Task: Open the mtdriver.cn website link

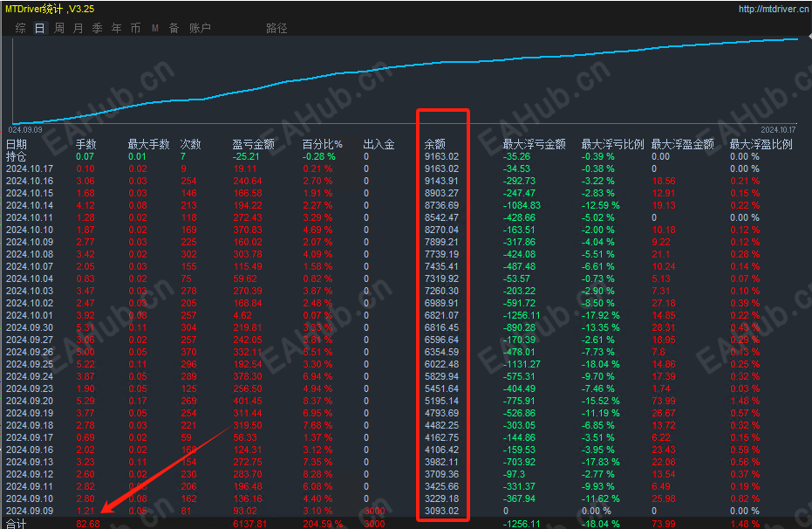Action: (773, 9)
